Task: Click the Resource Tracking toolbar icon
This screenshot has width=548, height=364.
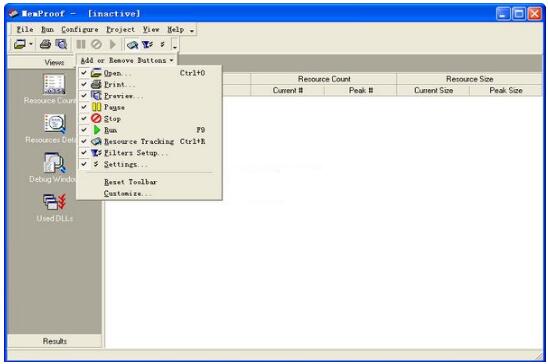Action: [x=132, y=45]
